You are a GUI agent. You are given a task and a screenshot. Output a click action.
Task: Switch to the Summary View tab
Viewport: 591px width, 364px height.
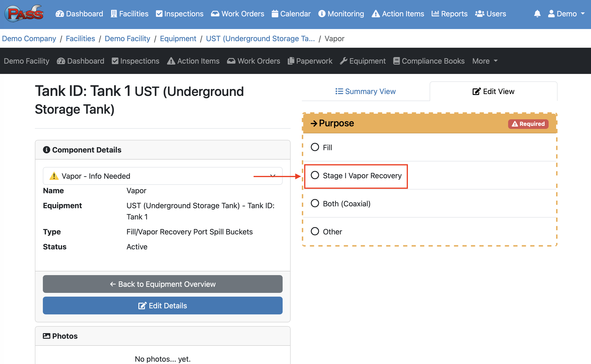366,91
